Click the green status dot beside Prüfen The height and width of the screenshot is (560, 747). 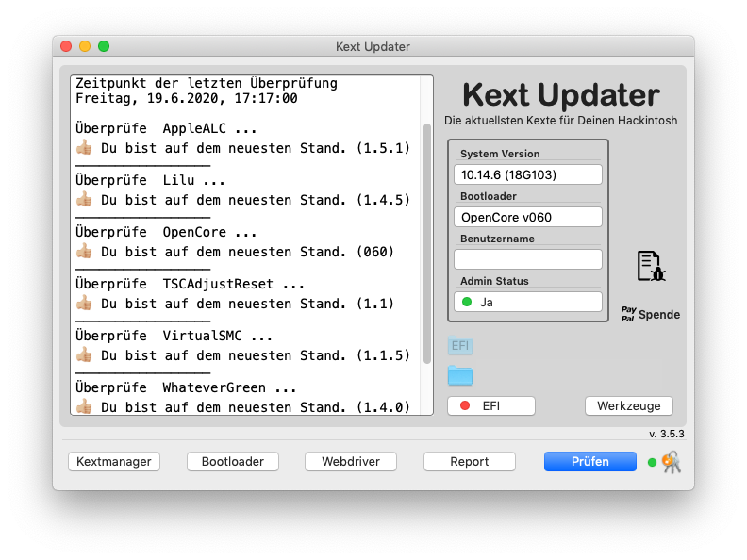click(652, 462)
